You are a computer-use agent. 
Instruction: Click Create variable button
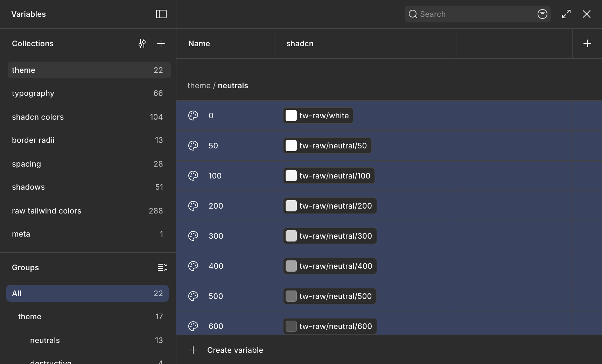coord(226,350)
